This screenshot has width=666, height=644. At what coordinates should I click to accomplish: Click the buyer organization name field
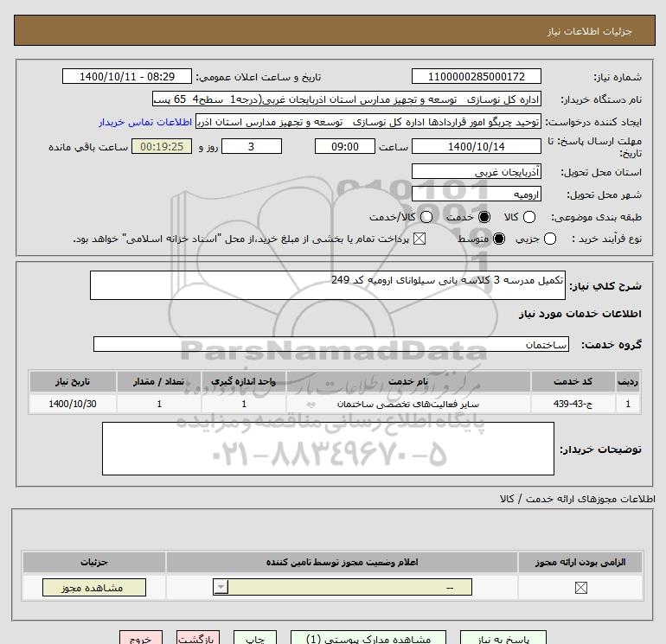tap(347, 99)
